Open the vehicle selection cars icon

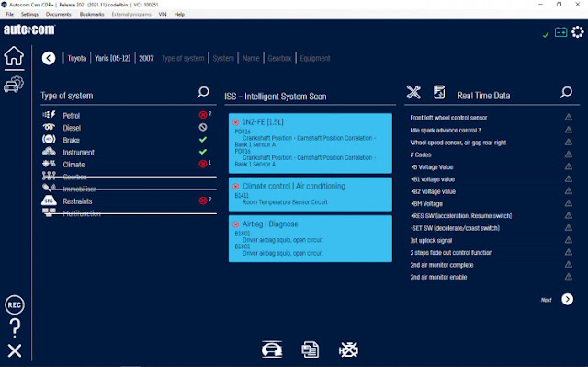14,84
